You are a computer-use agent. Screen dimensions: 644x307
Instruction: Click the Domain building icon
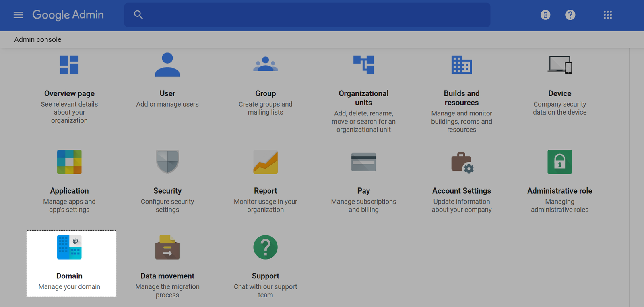(69, 247)
